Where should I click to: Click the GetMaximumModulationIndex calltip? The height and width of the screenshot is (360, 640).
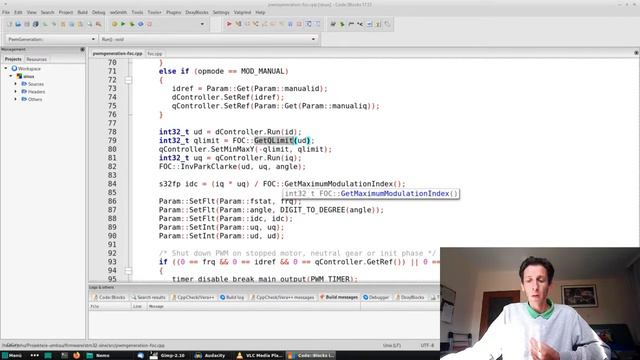coord(371,194)
